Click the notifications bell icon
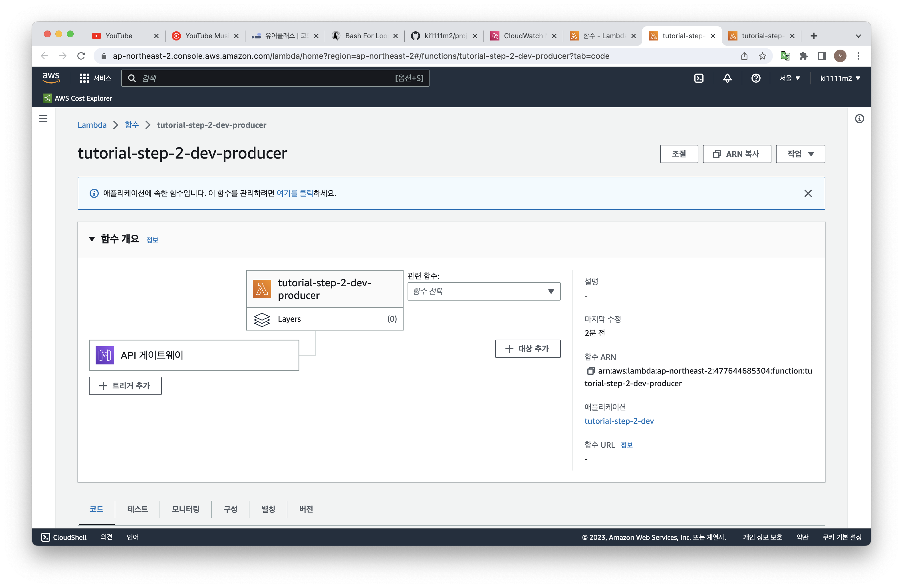This screenshot has height=588, width=903. [727, 78]
